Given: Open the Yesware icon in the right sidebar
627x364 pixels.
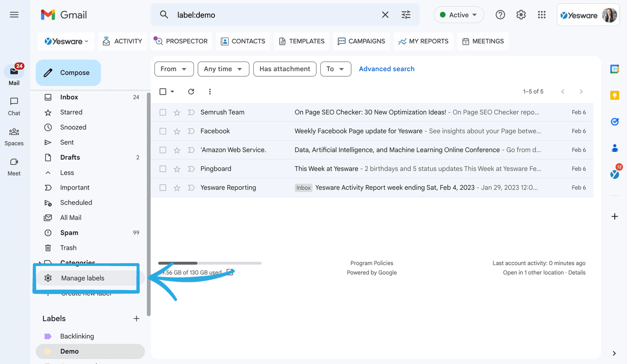Looking at the screenshot, I should coord(614,174).
